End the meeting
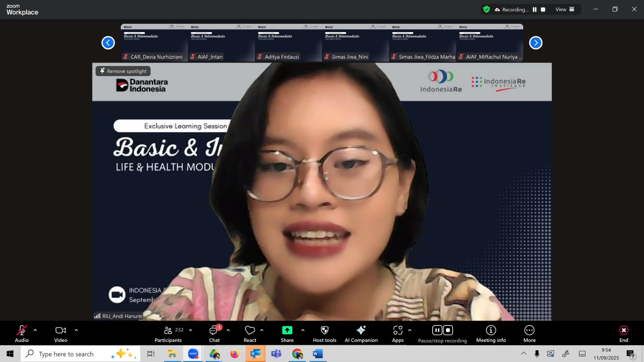644x362 pixels. point(623,334)
